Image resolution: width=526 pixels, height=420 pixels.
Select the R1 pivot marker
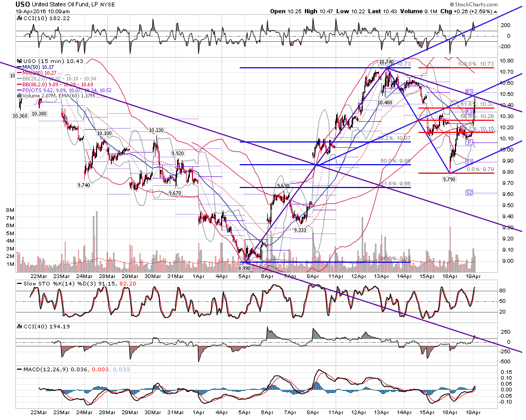(469, 112)
